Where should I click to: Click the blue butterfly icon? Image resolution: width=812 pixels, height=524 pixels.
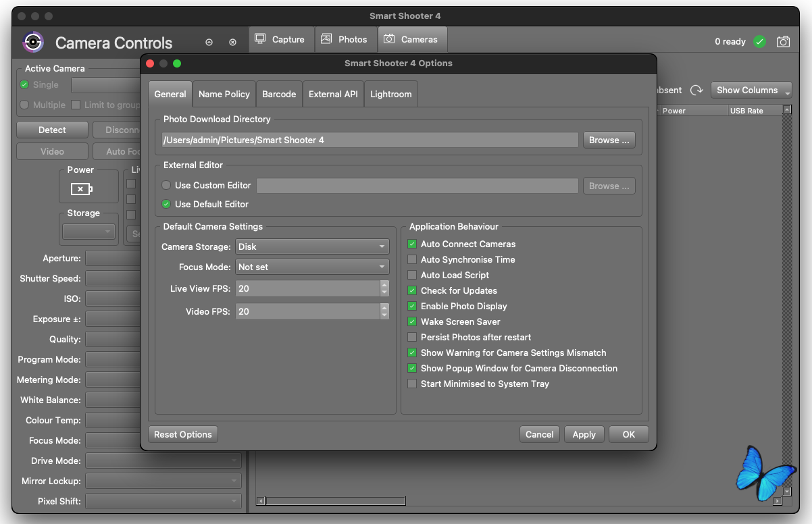pyautogui.click(x=765, y=473)
